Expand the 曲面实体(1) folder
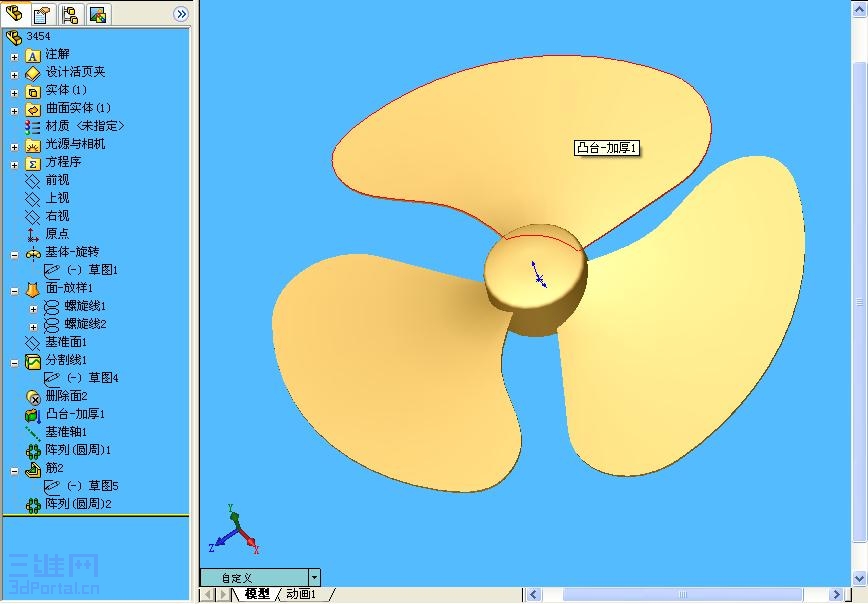 coord(14,111)
